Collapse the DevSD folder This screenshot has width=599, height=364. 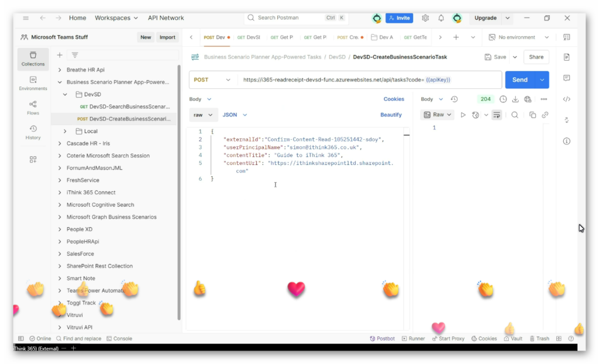point(65,94)
